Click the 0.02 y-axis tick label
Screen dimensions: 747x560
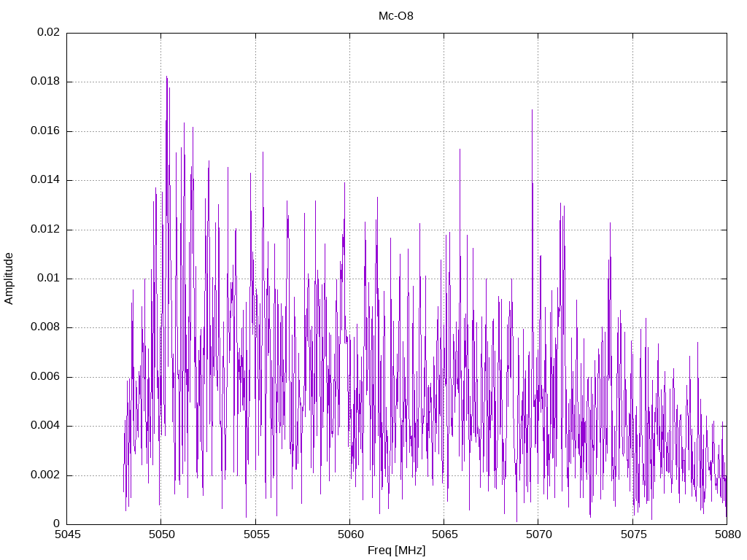(49, 32)
